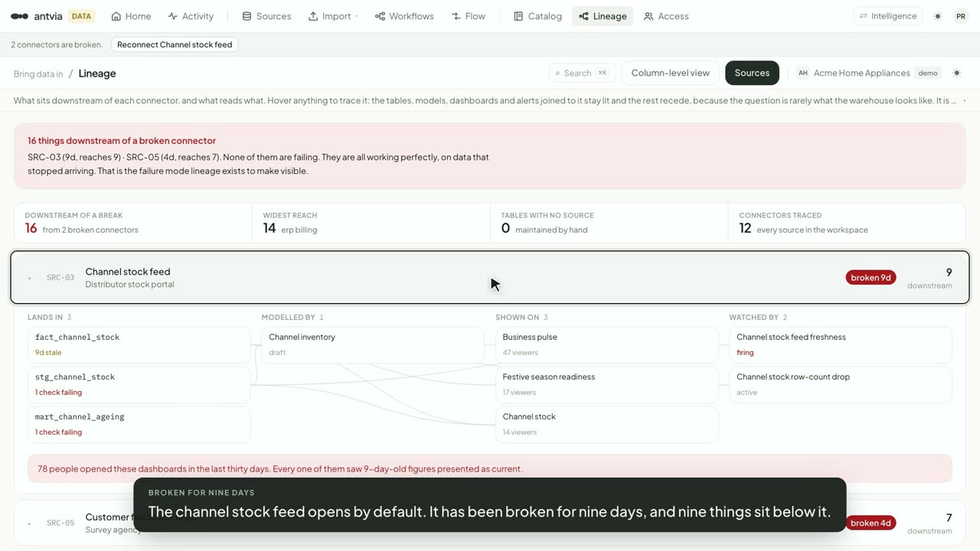Select stg_channel_stock table card

pos(139,384)
